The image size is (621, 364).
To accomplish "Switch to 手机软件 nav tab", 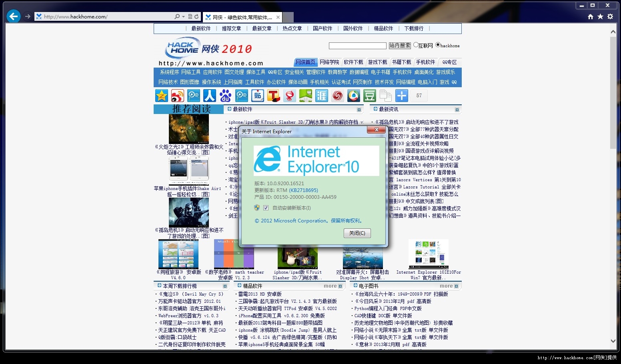I will pyautogui.click(x=425, y=62).
